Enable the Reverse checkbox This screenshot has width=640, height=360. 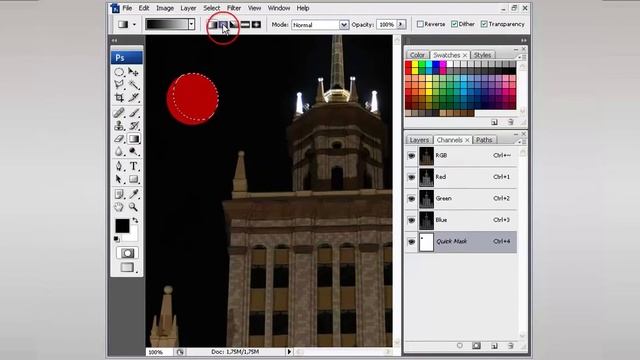(x=420, y=24)
